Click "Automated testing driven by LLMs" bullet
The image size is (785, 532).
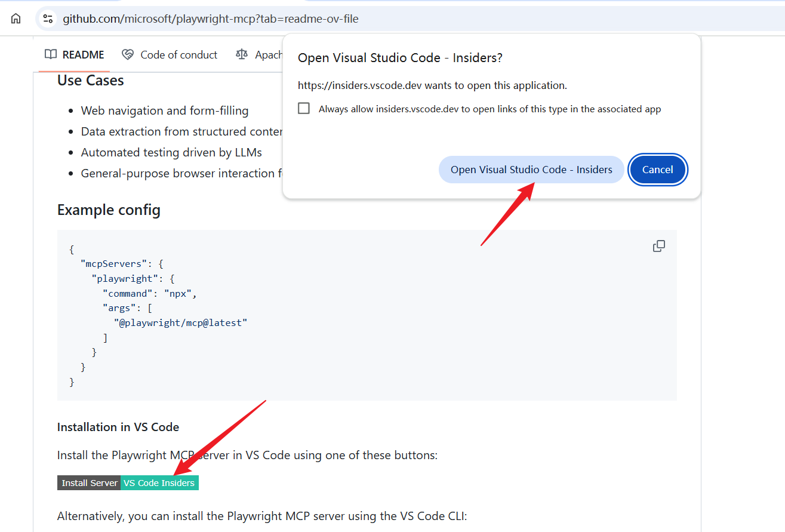pos(171,152)
